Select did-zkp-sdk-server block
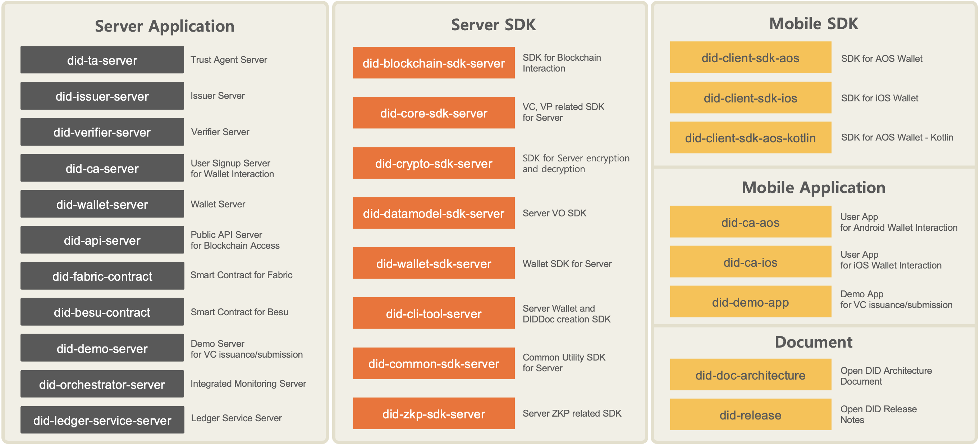This screenshot has height=445, width=980. coord(433,414)
